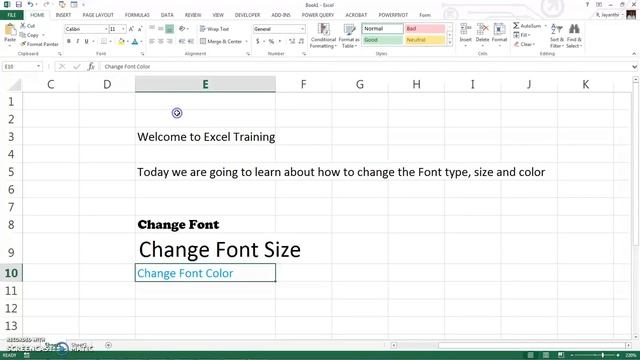Switch to the DATA tab
Viewport: 640px width, 360px height.
click(x=167, y=15)
